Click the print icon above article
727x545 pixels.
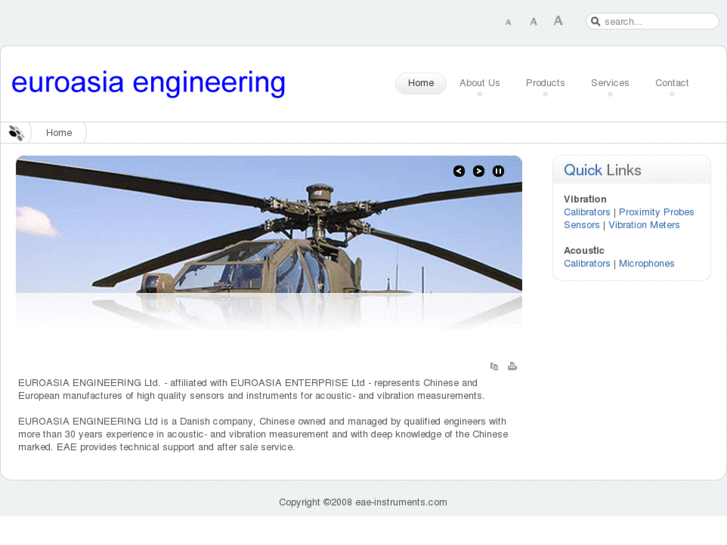512,366
